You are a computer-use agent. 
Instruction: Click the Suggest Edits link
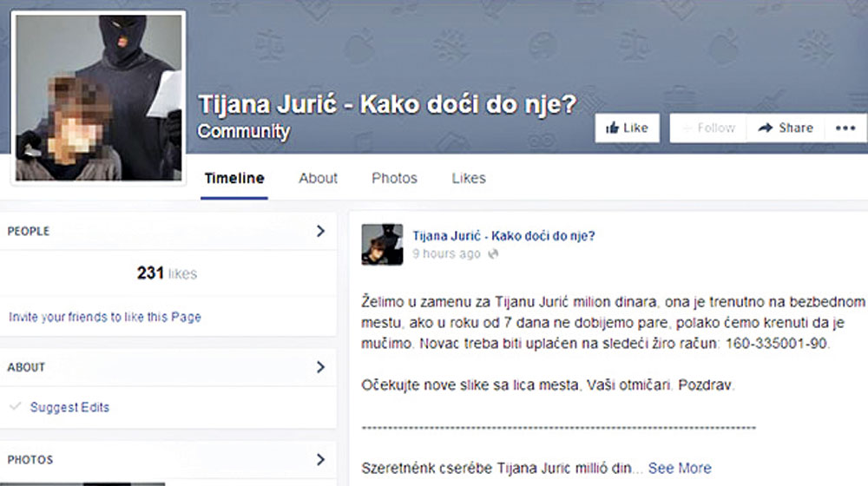[x=69, y=407]
